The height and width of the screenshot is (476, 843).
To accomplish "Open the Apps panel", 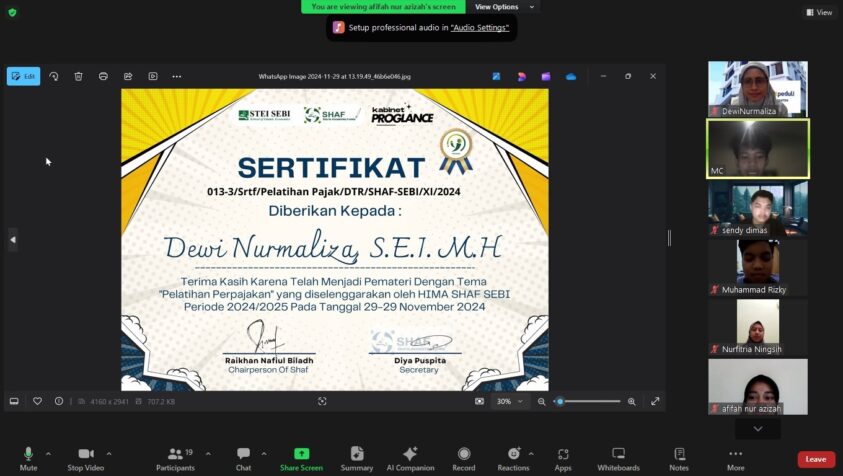I will [x=563, y=458].
